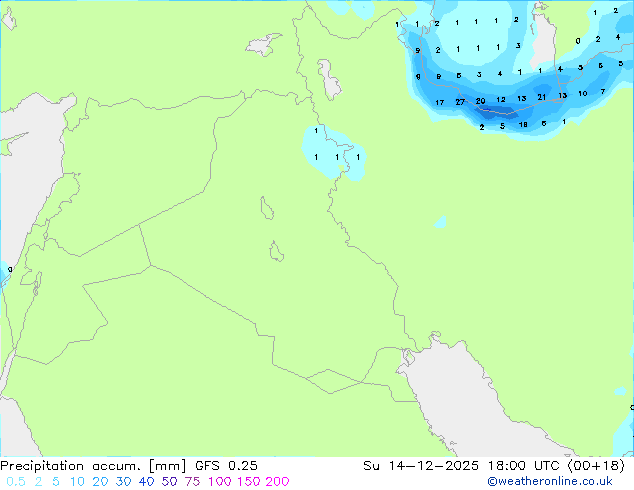Click the legend value 100

click(220, 482)
